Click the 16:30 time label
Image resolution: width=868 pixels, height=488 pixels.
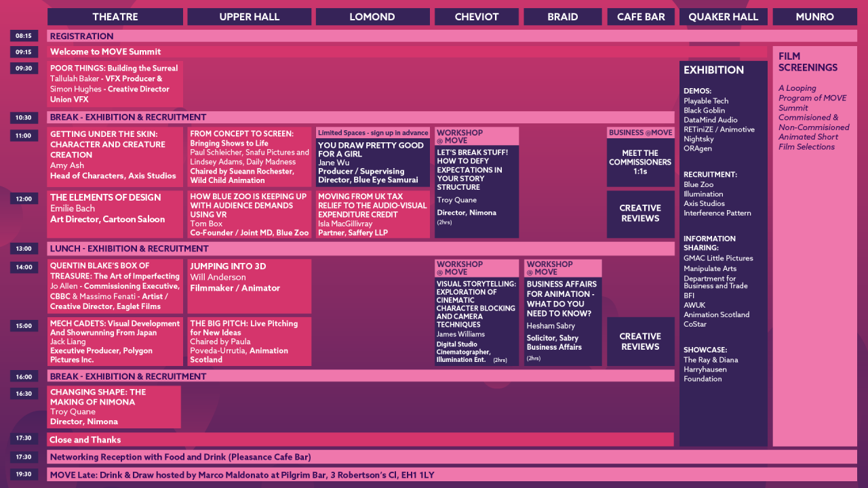24,394
